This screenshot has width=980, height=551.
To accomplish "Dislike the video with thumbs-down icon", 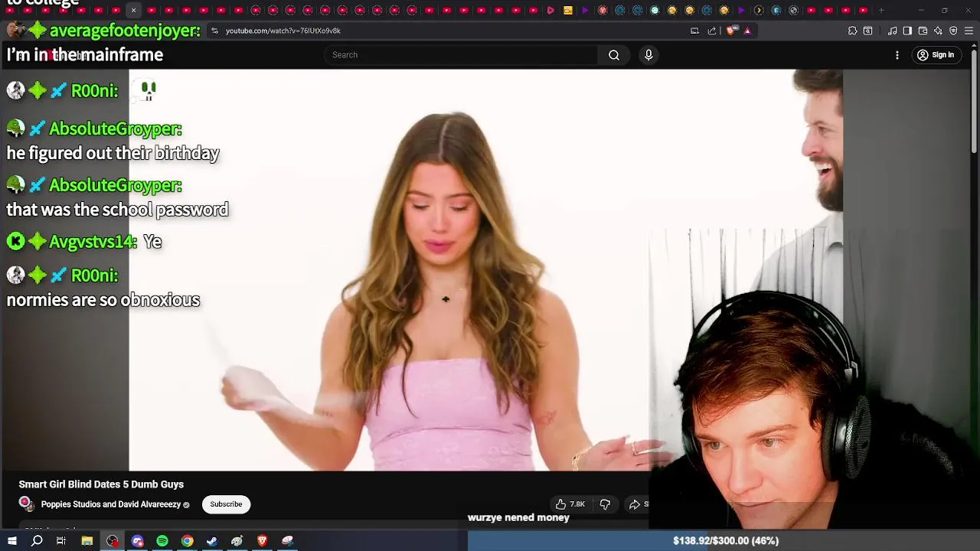I will point(605,504).
